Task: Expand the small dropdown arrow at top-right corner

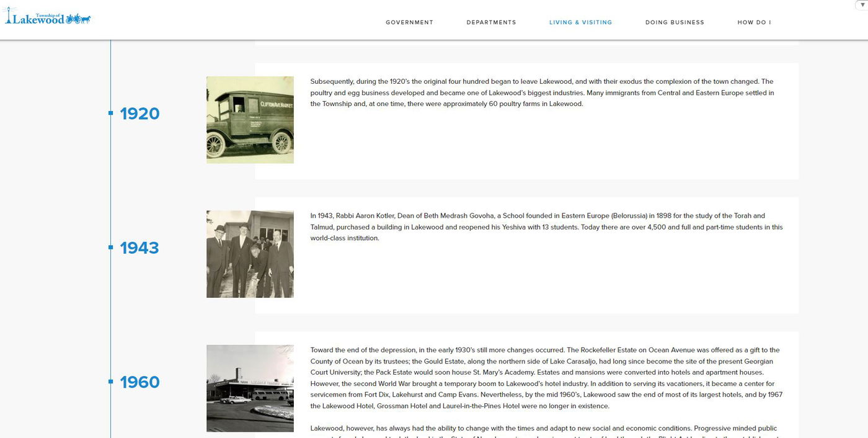Action: (x=863, y=4)
